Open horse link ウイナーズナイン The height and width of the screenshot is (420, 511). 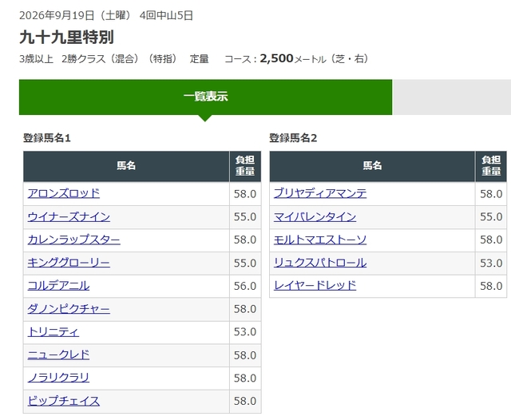click(x=69, y=216)
